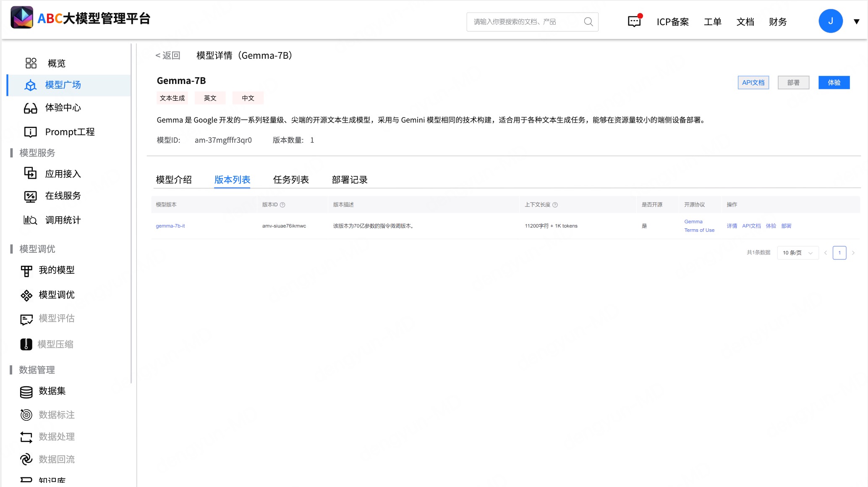Expand the account dropdown arrow

pyautogui.click(x=856, y=21)
